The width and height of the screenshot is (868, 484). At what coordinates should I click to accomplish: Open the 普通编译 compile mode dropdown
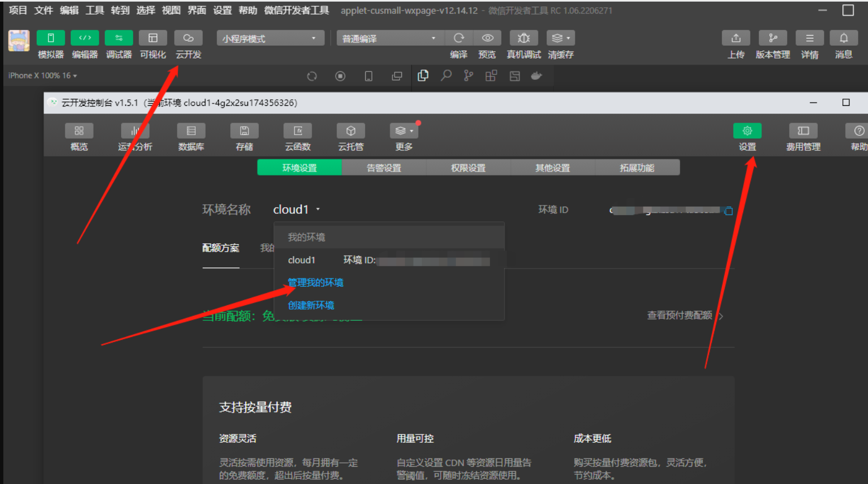389,38
